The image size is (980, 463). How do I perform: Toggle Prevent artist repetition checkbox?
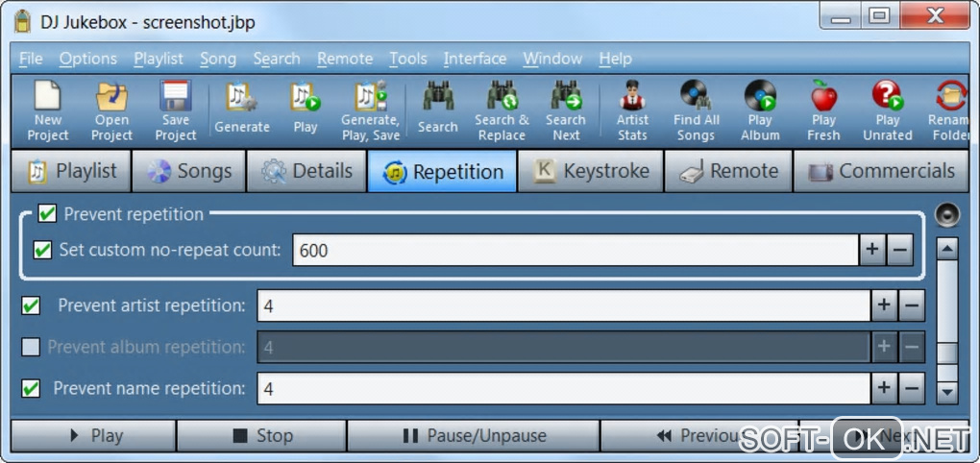(31, 306)
